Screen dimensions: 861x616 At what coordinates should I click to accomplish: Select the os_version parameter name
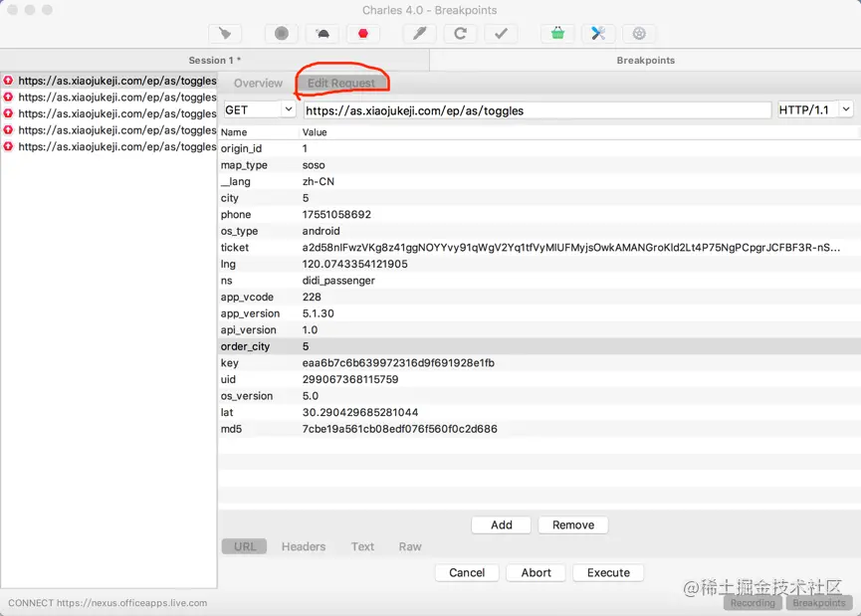click(247, 396)
